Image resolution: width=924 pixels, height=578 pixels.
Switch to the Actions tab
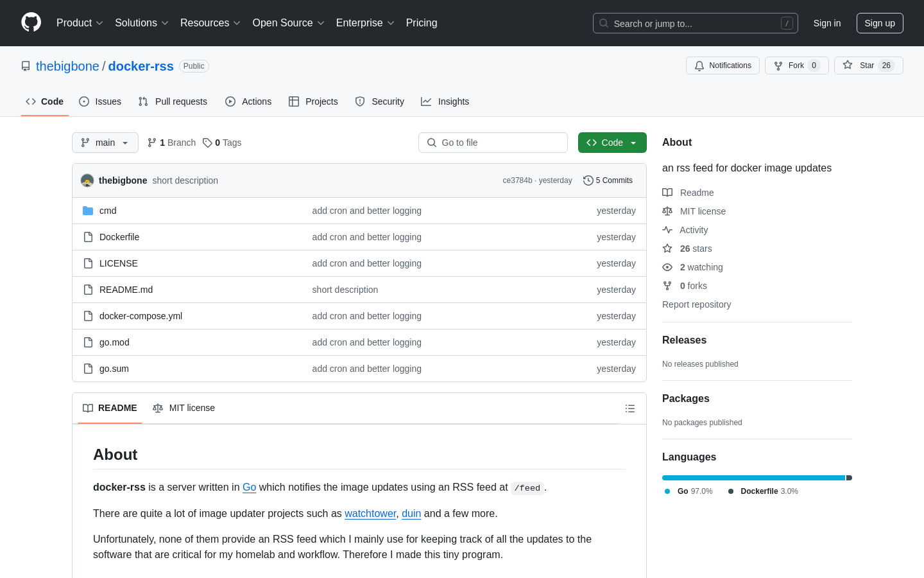(248, 101)
